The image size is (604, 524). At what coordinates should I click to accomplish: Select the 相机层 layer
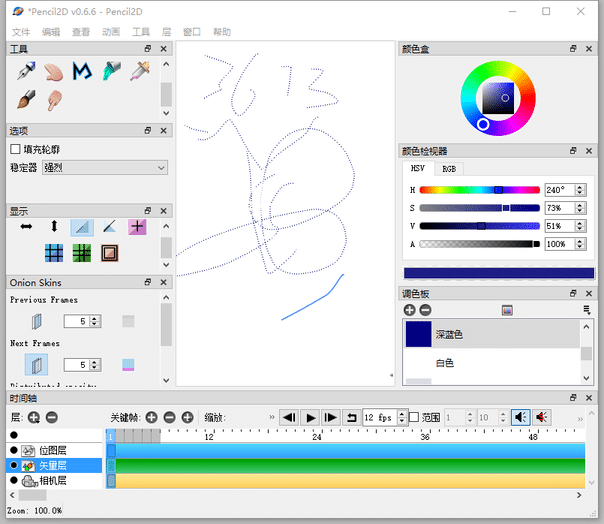[53, 480]
